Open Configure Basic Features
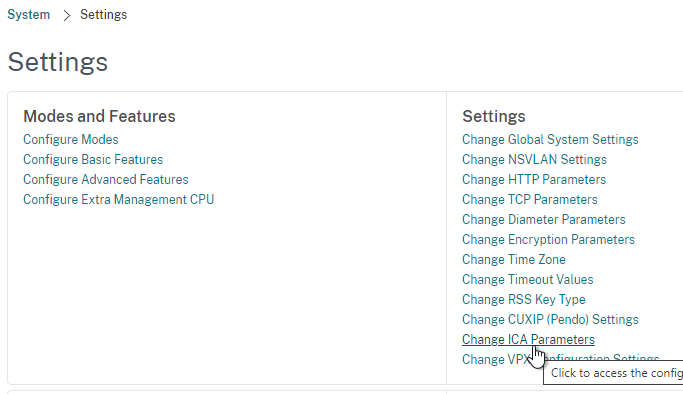This screenshot has width=683, height=394. [93, 159]
